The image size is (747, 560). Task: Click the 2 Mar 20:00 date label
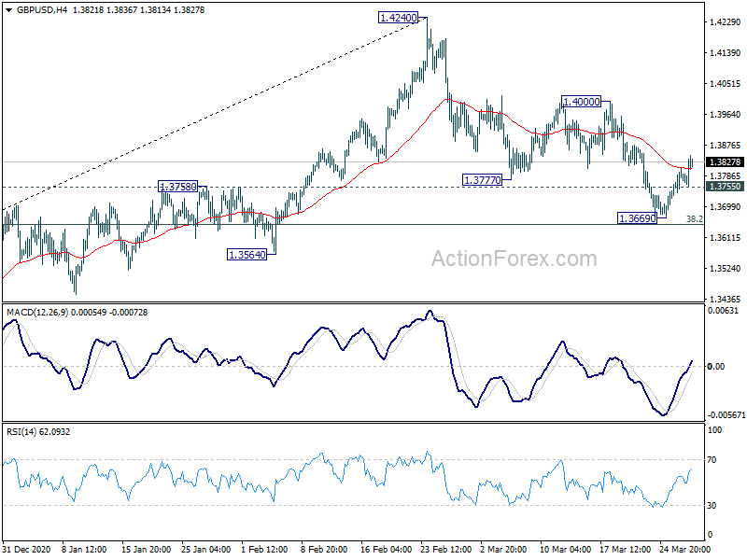(x=503, y=550)
